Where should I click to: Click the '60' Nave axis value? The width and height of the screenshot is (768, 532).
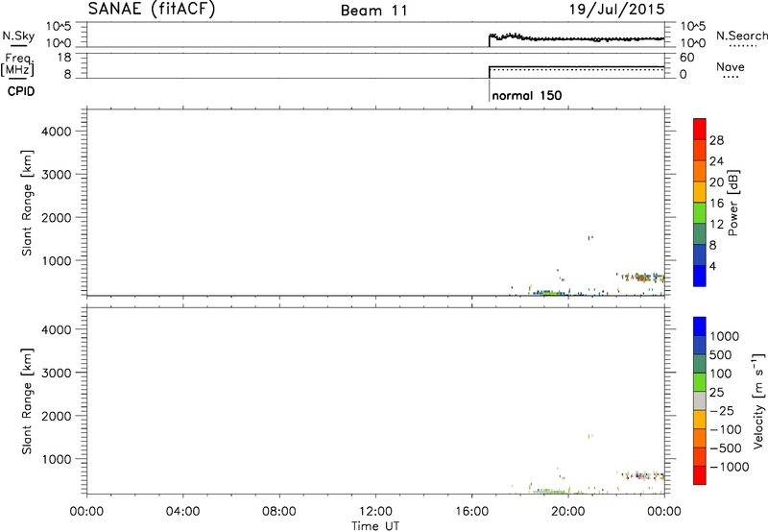pyautogui.click(x=686, y=58)
